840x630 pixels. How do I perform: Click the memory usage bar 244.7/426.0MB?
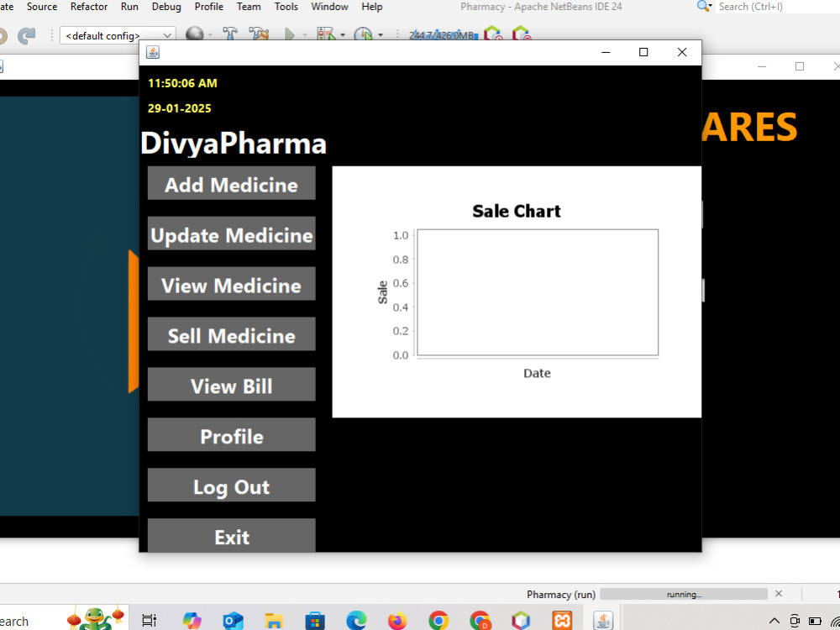pyautogui.click(x=442, y=35)
